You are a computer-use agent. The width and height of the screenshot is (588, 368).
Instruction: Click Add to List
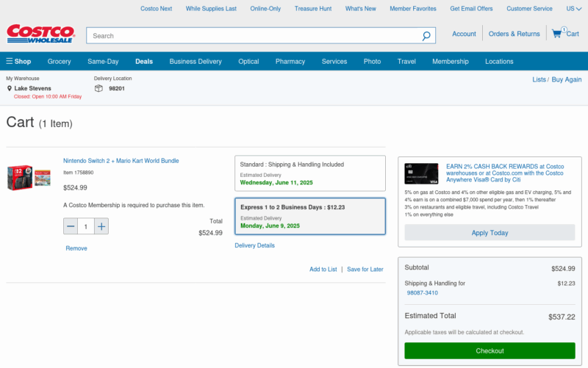pos(323,270)
